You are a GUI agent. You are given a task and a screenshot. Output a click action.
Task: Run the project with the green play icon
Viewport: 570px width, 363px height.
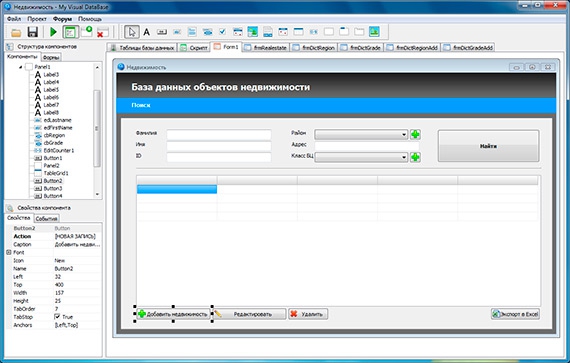53,32
